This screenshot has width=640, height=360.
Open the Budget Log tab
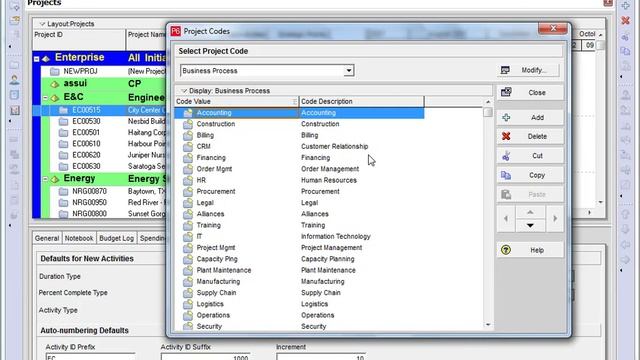point(116,238)
